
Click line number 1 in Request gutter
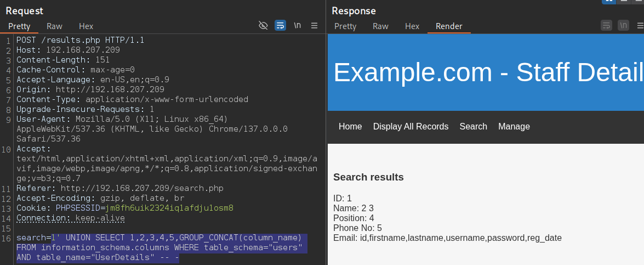point(9,41)
